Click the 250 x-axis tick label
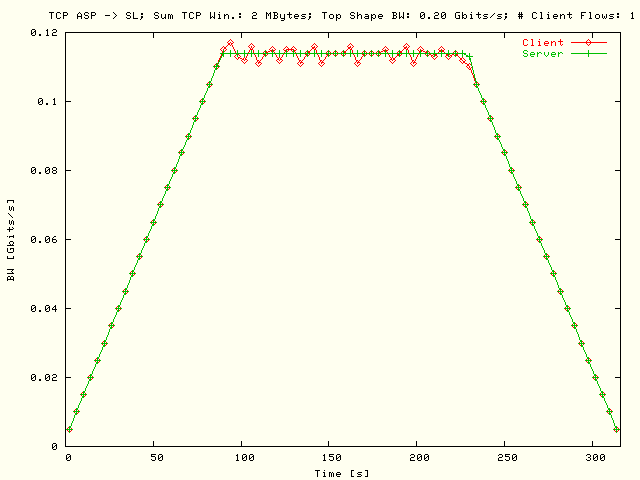Screen dimensions: 640x480 click(507, 458)
